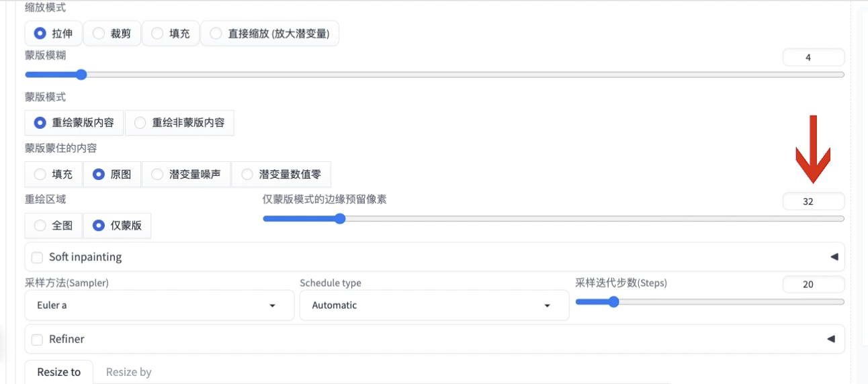Click the 边缘预留像素 slider track
868x384 pixels.
(x=553, y=219)
